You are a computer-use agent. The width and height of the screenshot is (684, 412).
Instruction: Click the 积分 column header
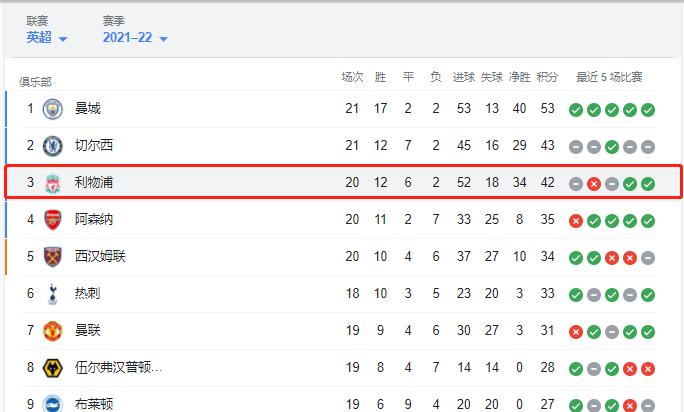(x=547, y=77)
